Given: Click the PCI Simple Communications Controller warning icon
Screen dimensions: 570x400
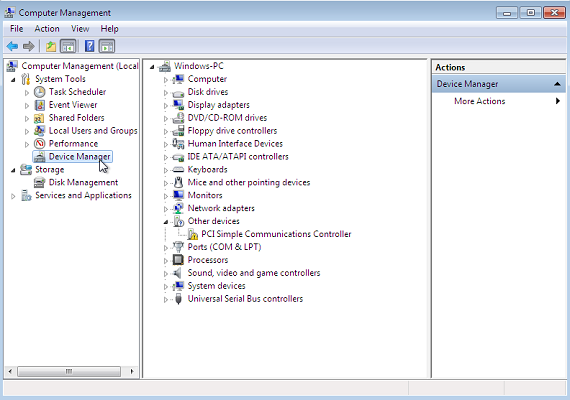Looking at the screenshot, I should pyautogui.click(x=193, y=234).
